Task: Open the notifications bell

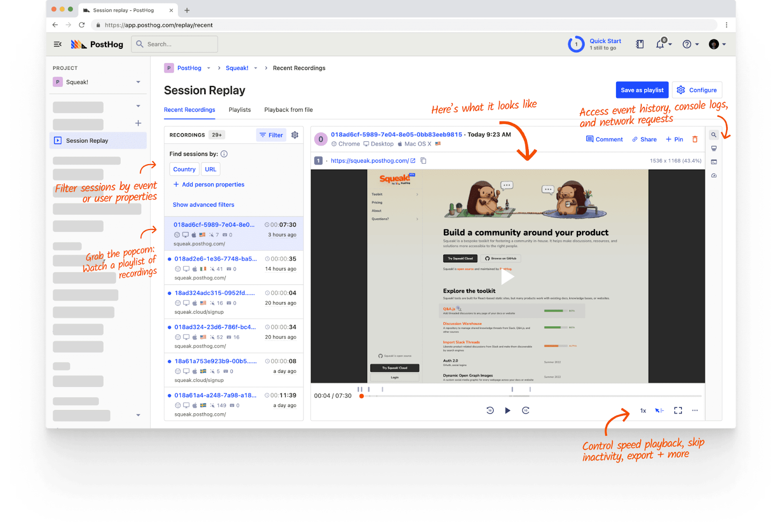Action: point(661,44)
